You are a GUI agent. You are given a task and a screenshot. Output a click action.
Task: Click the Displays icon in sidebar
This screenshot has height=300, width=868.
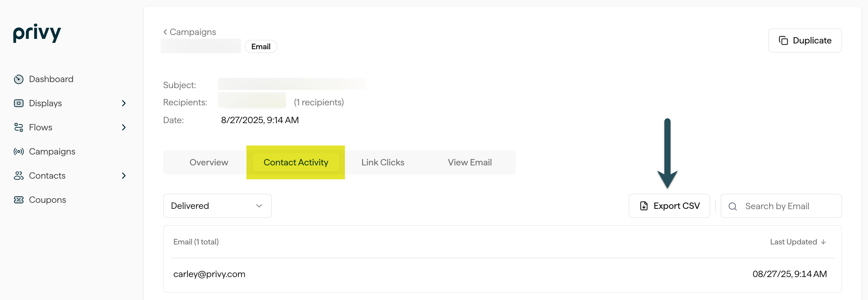click(x=18, y=103)
